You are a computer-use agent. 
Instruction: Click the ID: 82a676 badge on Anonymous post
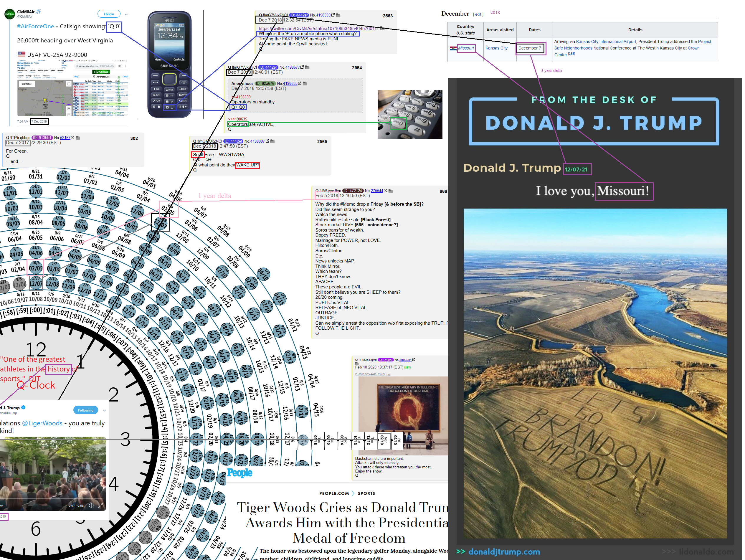point(265,83)
